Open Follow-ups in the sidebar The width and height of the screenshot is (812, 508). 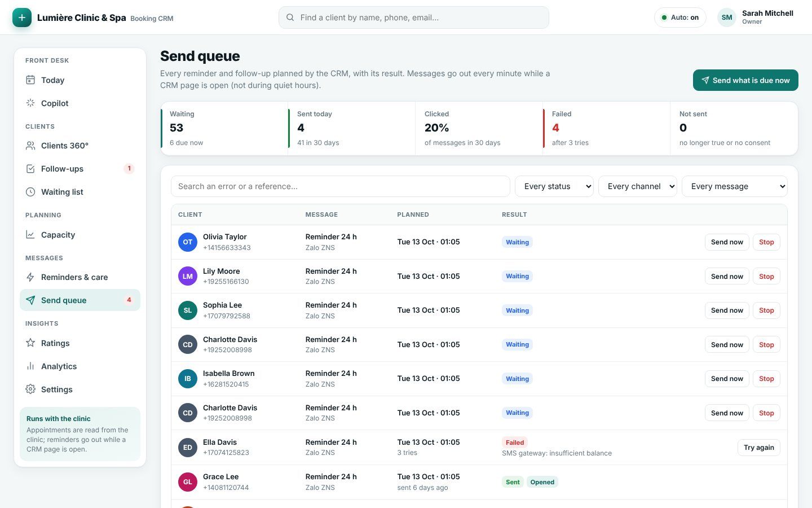pyautogui.click(x=80, y=169)
